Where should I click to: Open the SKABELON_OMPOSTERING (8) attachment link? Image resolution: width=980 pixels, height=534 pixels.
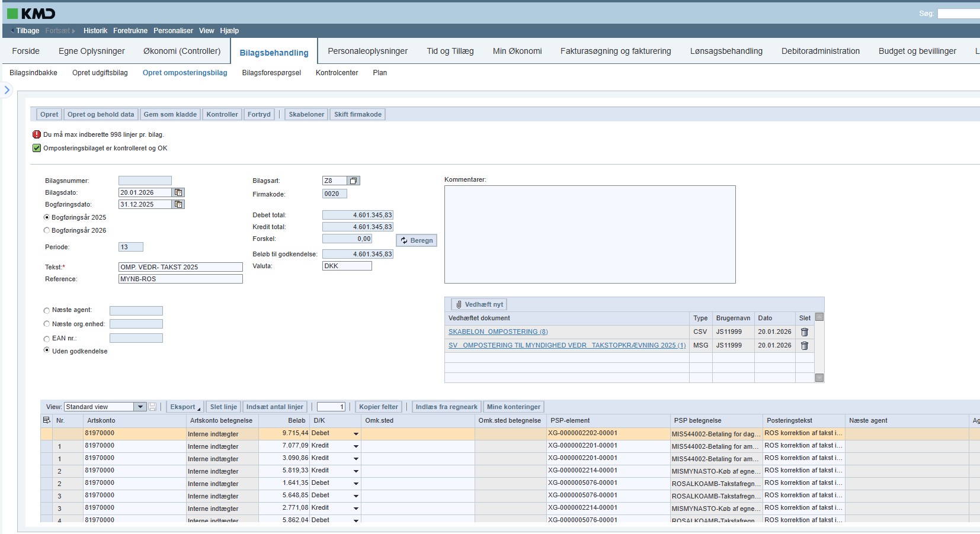point(498,332)
